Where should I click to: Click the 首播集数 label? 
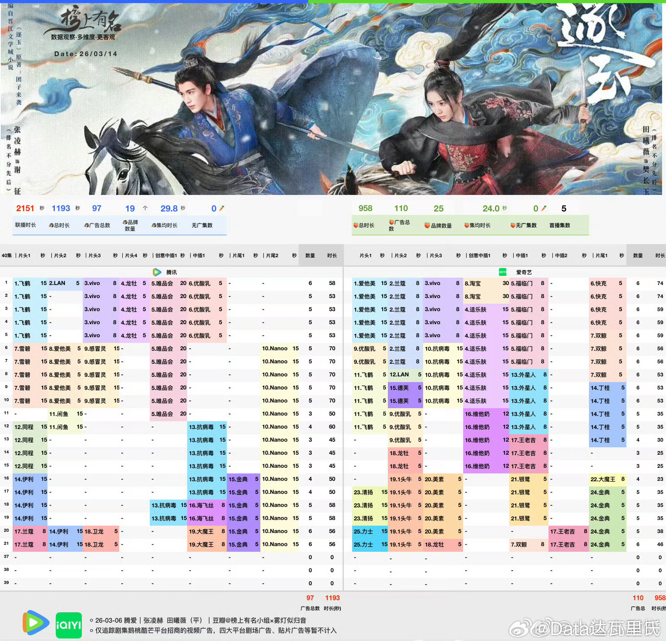559,225
